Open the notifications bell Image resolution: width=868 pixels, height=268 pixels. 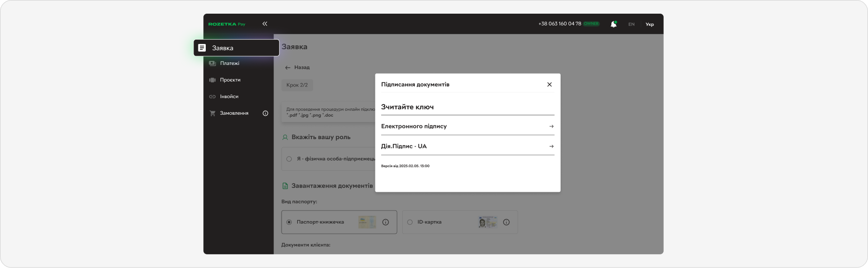point(613,24)
